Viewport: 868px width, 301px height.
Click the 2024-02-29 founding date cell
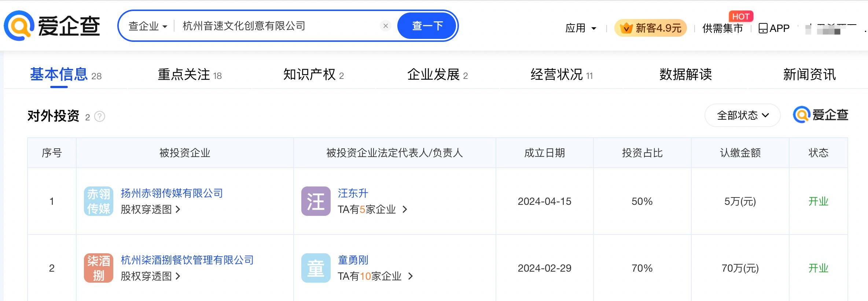(544, 268)
